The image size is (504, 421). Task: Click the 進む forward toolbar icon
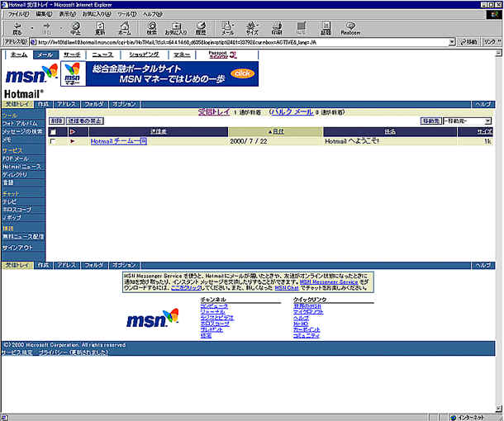coord(46,28)
